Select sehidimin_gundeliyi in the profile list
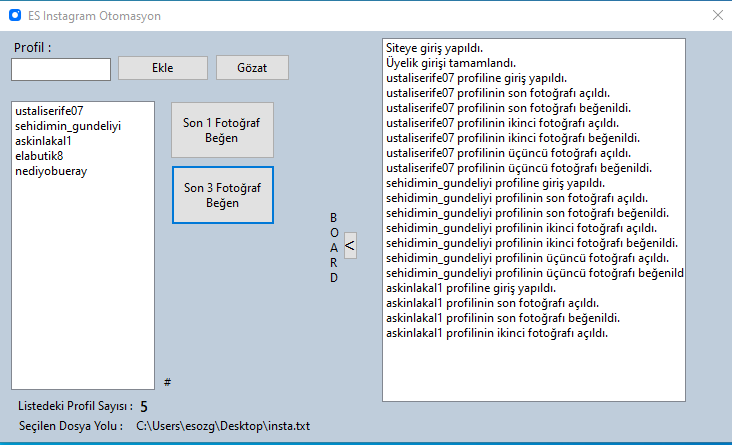Image resolution: width=732 pixels, height=445 pixels. tap(68, 126)
